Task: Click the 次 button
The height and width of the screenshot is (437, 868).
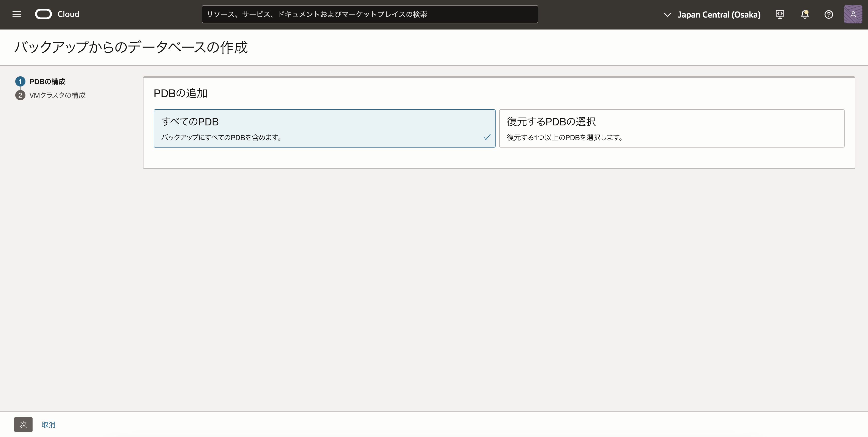Action: point(23,424)
